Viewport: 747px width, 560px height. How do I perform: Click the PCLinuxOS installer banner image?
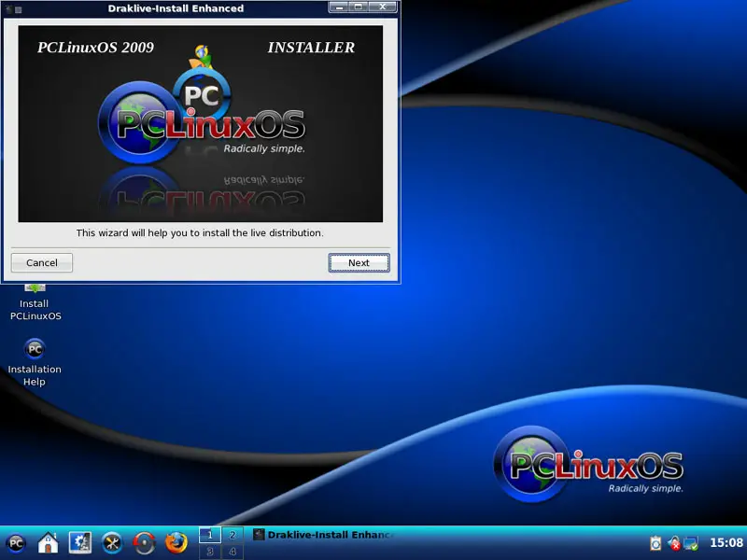point(201,124)
